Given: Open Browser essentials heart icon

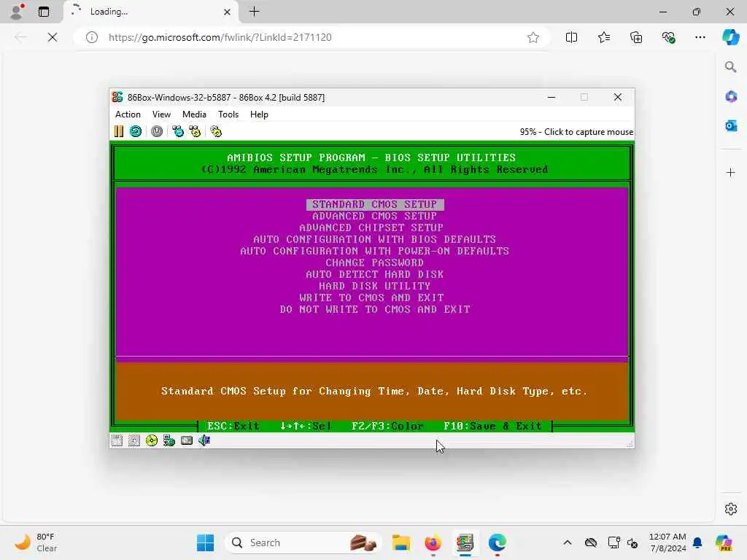Looking at the screenshot, I should tap(668, 37).
